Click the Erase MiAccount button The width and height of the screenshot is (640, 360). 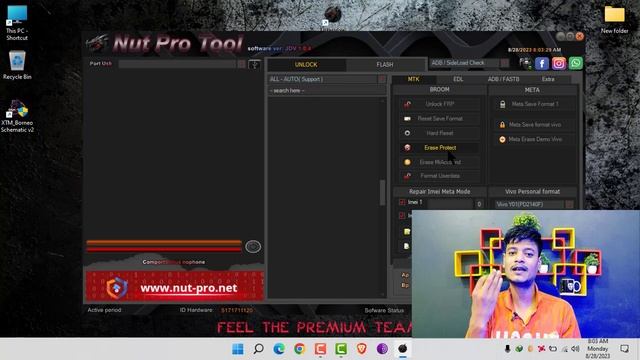point(440,162)
